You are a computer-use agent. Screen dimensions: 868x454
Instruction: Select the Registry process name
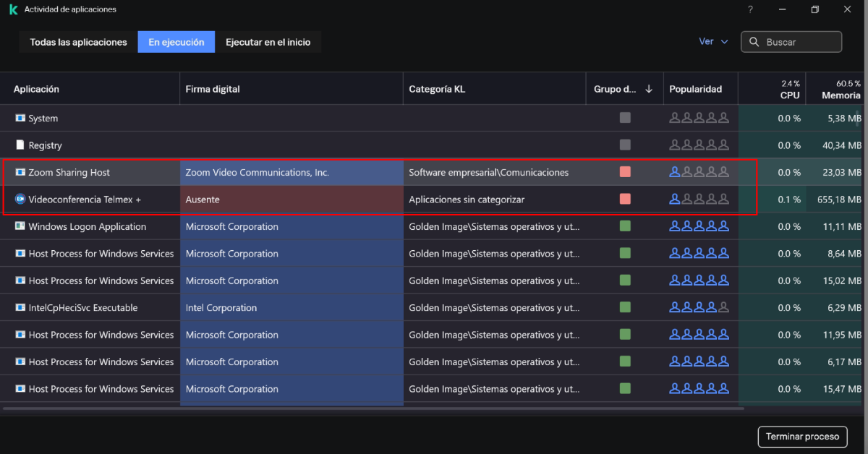(x=46, y=145)
